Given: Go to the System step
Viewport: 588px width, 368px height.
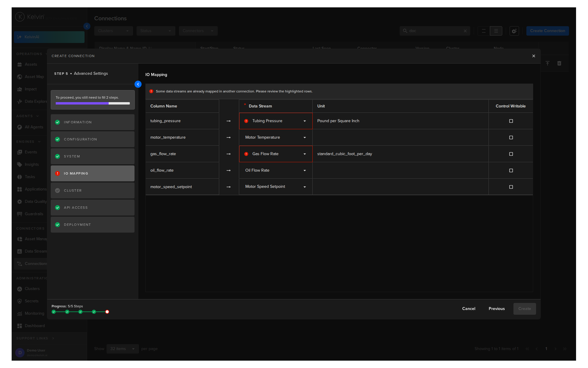Looking at the screenshot, I should pos(92,156).
